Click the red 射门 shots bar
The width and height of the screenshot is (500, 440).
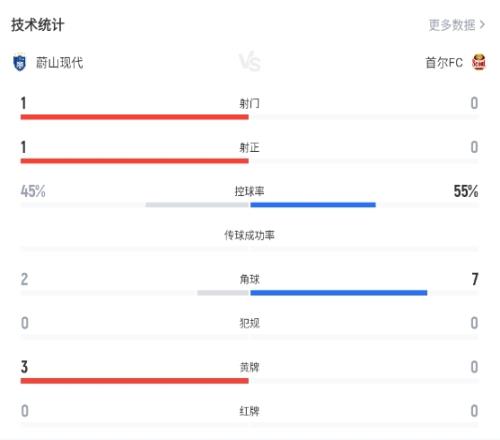point(135,117)
